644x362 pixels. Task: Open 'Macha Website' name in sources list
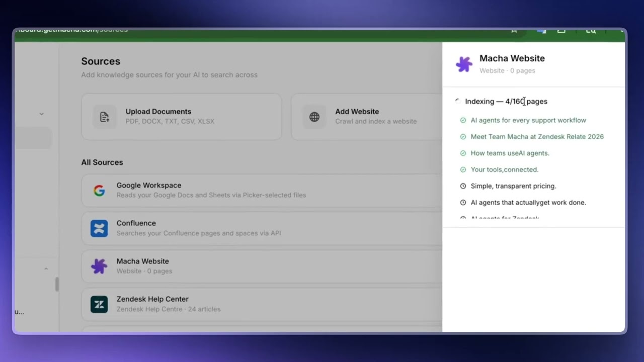143,261
